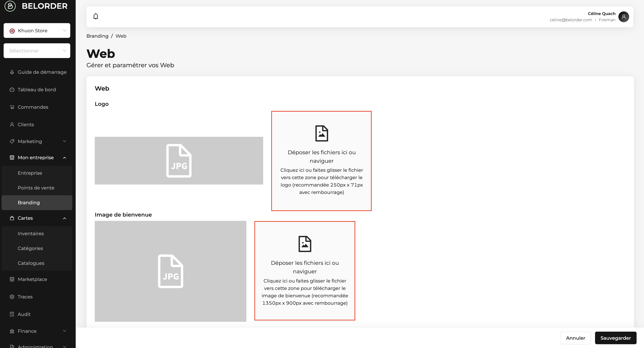The height and width of the screenshot is (348, 644).
Task: Click the rocket icon beside Guide de démarrage
Action: pos(12,72)
